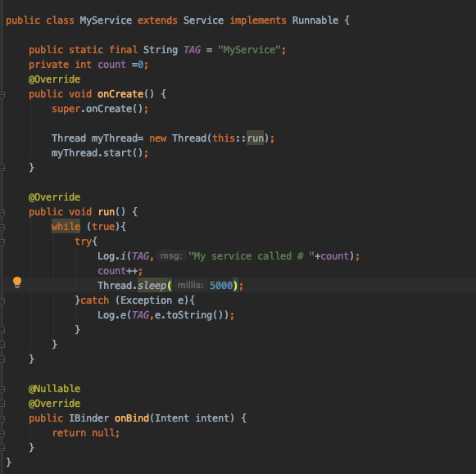Screen dimensions: 476x474
Task: Click the yellow lightbulb intention icon
Action: pyautogui.click(x=17, y=282)
